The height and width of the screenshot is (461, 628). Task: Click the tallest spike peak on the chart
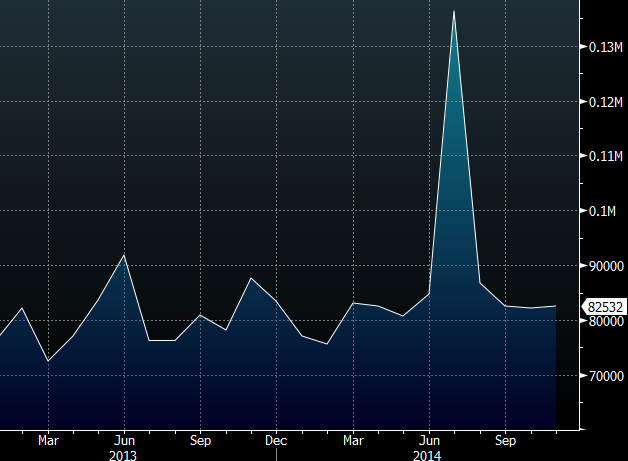click(454, 11)
